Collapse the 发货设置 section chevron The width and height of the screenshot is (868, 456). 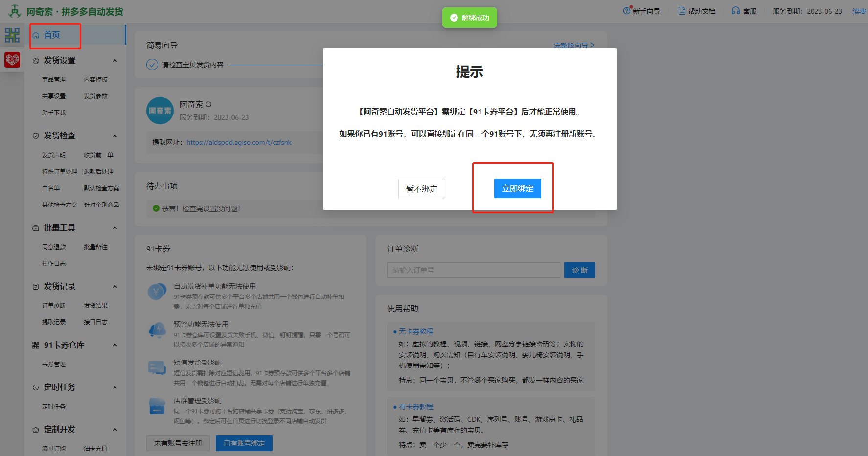pyautogui.click(x=115, y=61)
